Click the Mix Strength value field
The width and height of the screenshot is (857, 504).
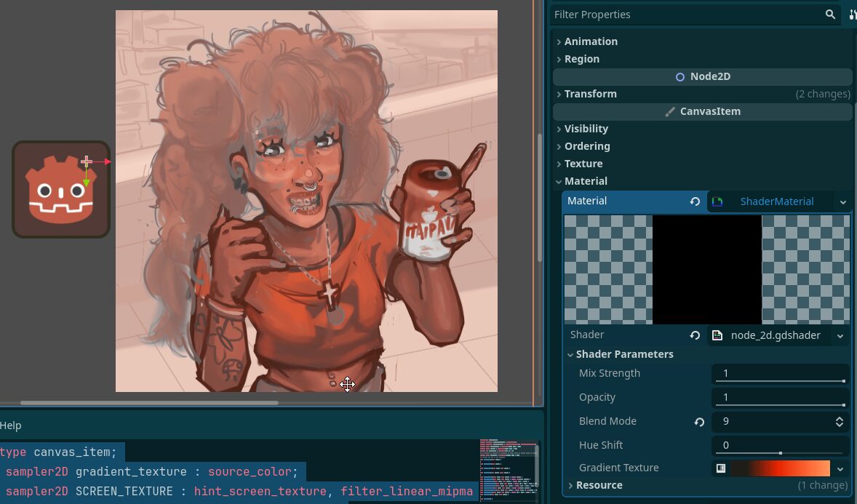(780, 373)
